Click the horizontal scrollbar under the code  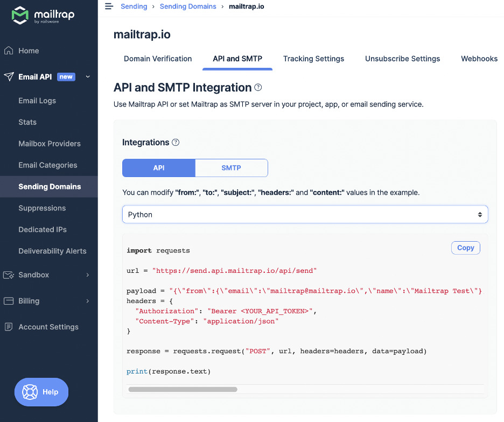pos(183,389)
